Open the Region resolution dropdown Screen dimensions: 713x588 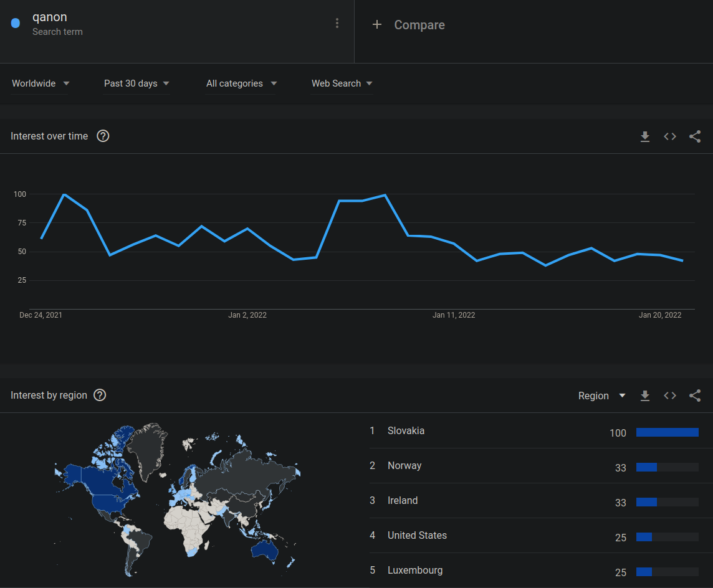[601, 396]
